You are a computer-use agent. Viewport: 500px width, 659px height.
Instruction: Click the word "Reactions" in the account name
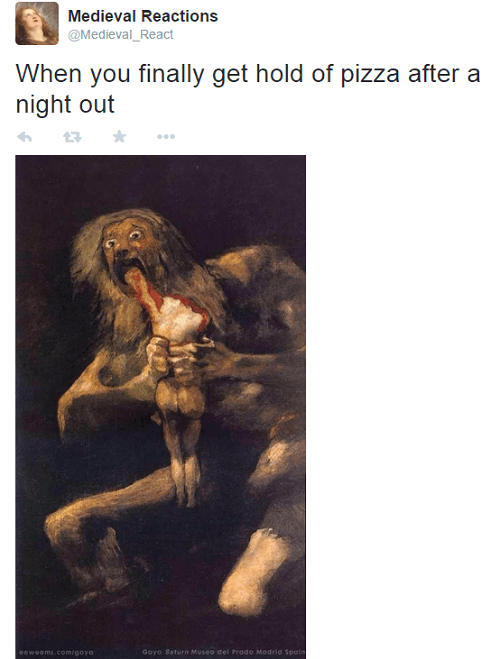(x=180, y=16)
